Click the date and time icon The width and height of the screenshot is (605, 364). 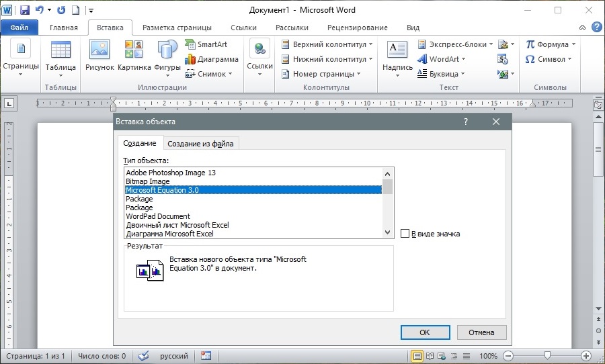(x=503, y=59)
